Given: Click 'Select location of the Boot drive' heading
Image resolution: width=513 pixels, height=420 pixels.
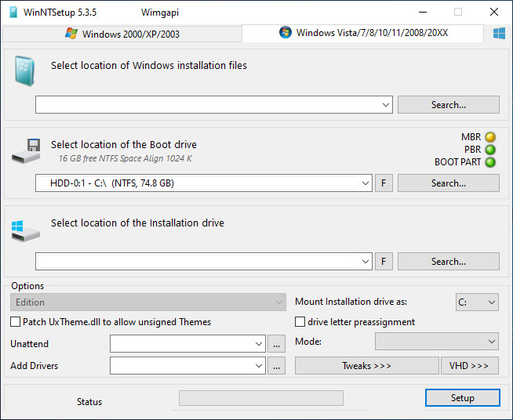Looking at the screenshot, I should pyautogui.click(x=124, y=144).
